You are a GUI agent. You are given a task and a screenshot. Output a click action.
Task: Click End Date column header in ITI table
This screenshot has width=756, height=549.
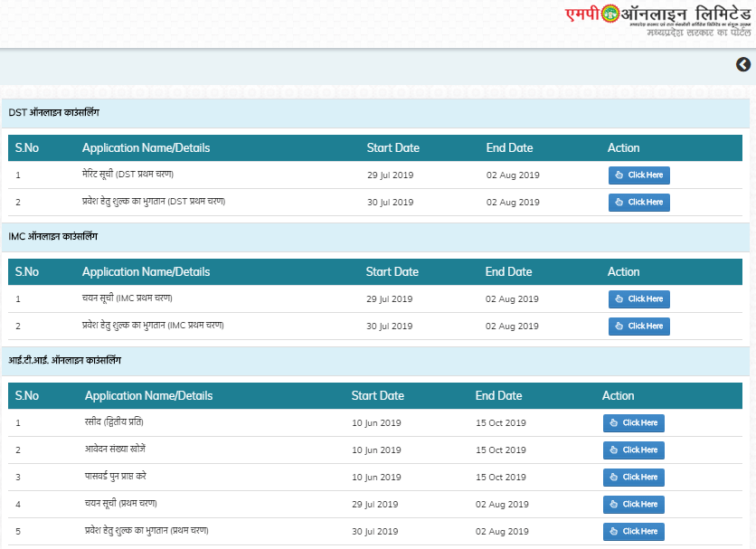[x=498, y=396]
